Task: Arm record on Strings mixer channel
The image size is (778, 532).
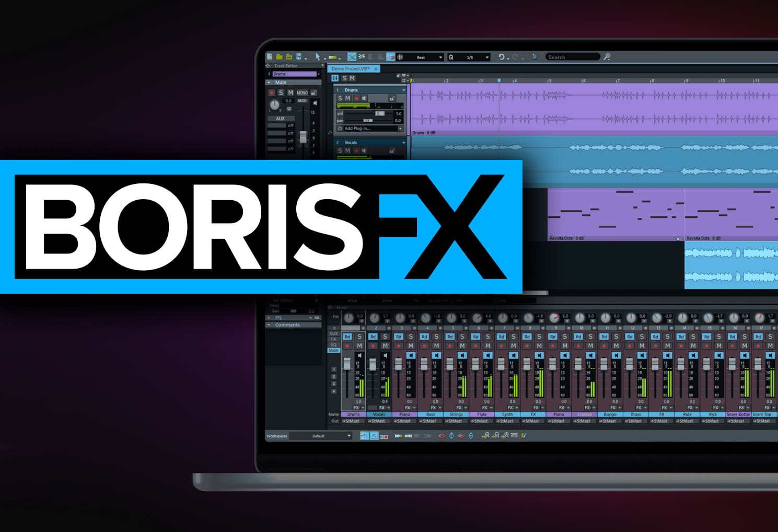Action: tap(450, 345)
